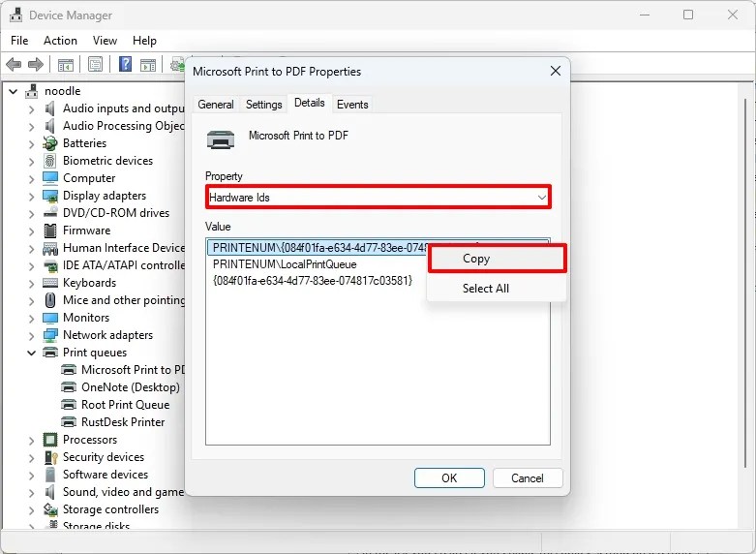756x554 pixels.
Task: Expand the Keyboards category chevron
Action: [x=31, y=283]
